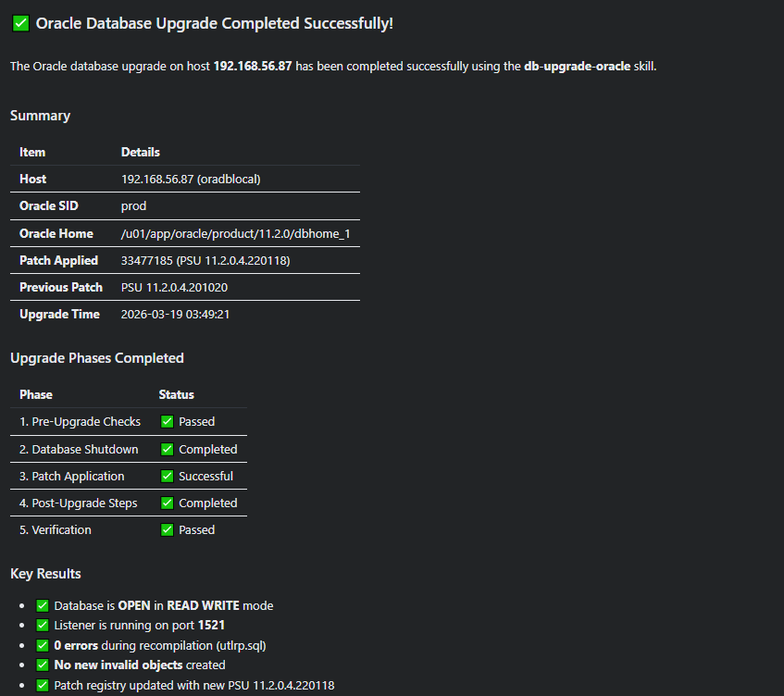Click the checkmark next to Listener is running
The height and width of the screenshot is (696, 784).
tap(43, 626)
